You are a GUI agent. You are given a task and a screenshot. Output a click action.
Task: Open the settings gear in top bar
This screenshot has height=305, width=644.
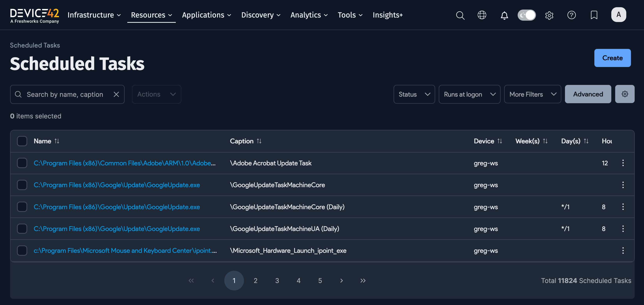pyautogui.click(x=549, y=15)
